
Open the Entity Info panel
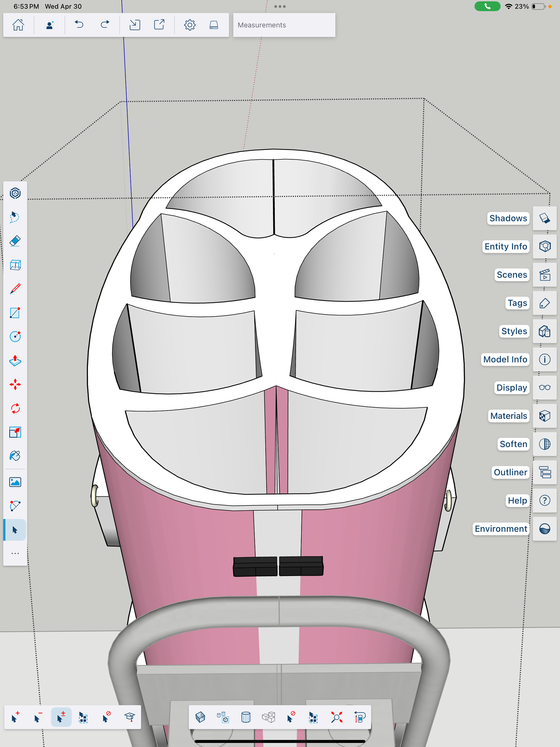pos(545,247)
